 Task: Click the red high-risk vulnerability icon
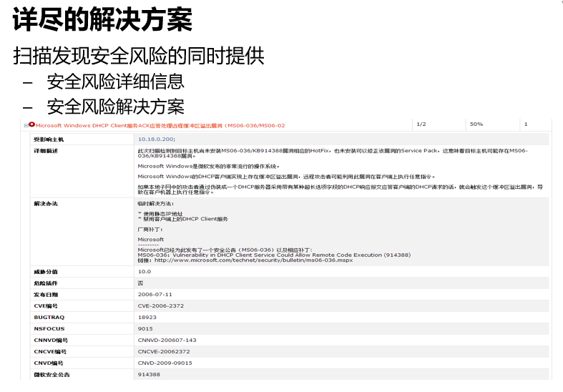point(32,124)
